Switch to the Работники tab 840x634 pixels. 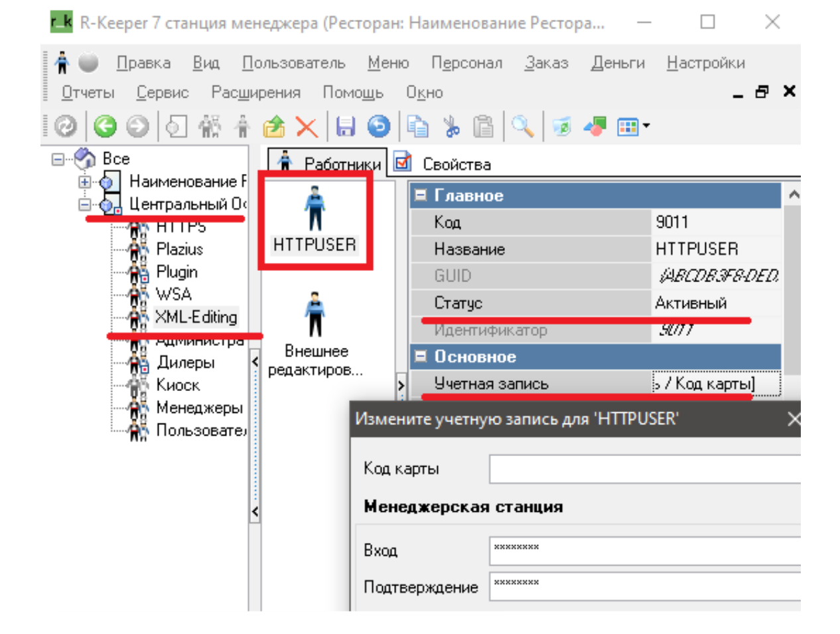tap(328, 163)
